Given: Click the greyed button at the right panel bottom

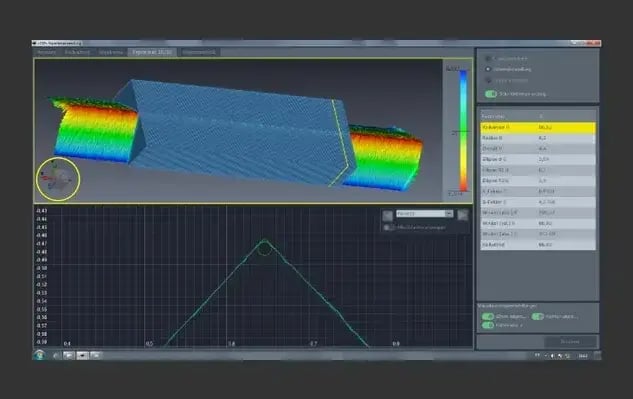Looking at the screenshot, I should click(570, 342).
